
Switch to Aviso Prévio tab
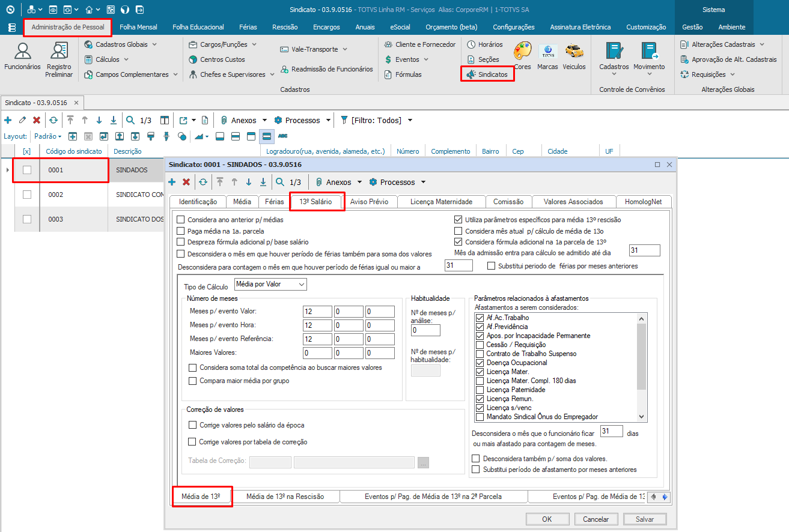coord(369,202)
